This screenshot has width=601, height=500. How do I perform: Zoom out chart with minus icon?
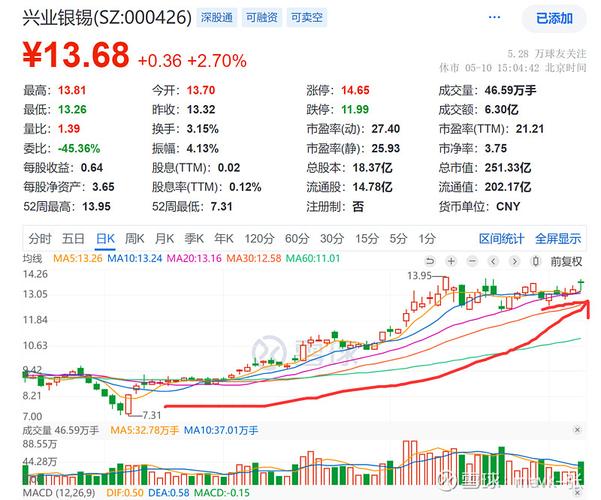tap(472, 262)
